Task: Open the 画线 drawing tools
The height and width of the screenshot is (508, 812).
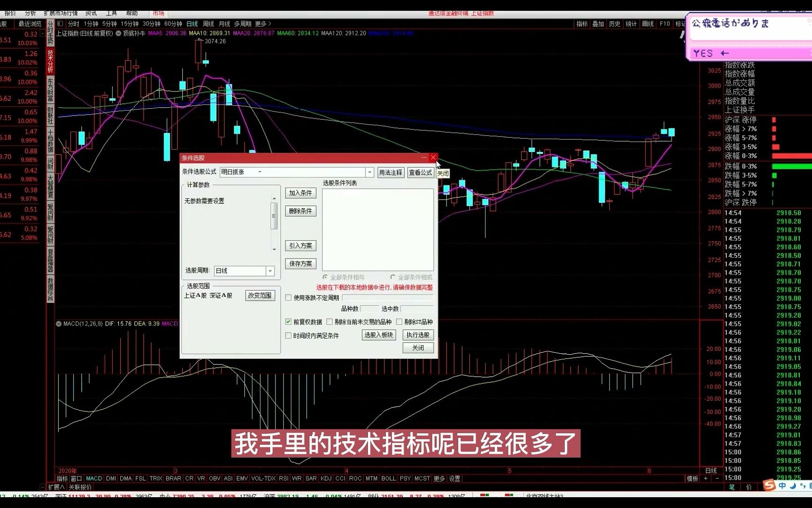Action: click(x=647, y=24)
